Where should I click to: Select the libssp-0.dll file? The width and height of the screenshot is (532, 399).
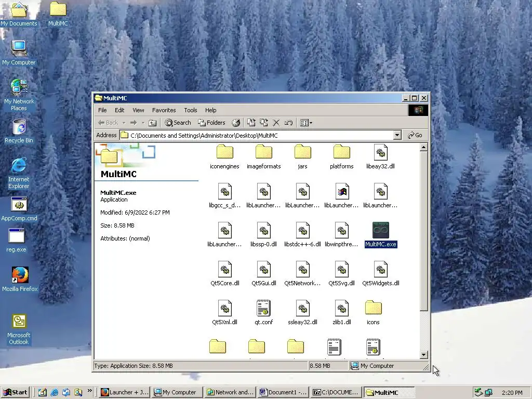(263, 235)
